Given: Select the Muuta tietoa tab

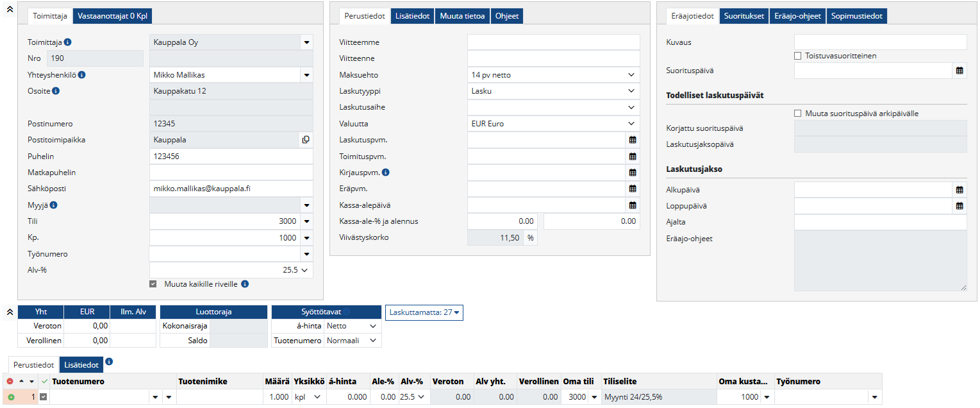Looking at the screenshot, I should (x=462, y=16).
